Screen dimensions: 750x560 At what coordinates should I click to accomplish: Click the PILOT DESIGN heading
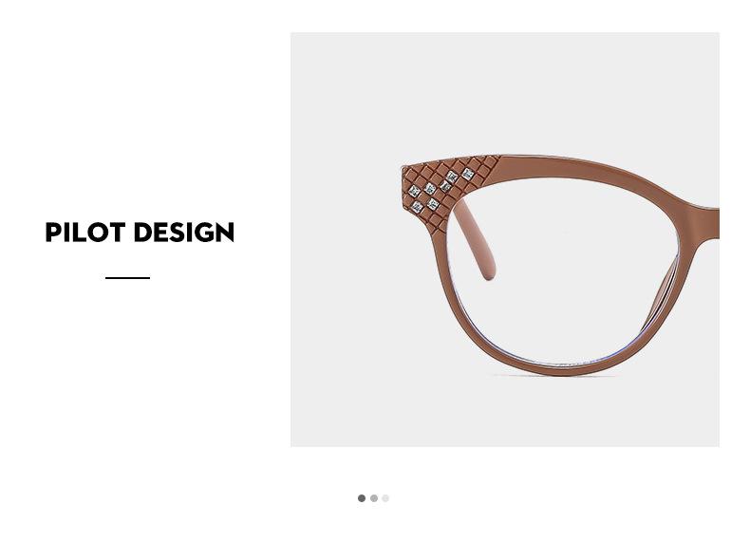pos(140,232)
